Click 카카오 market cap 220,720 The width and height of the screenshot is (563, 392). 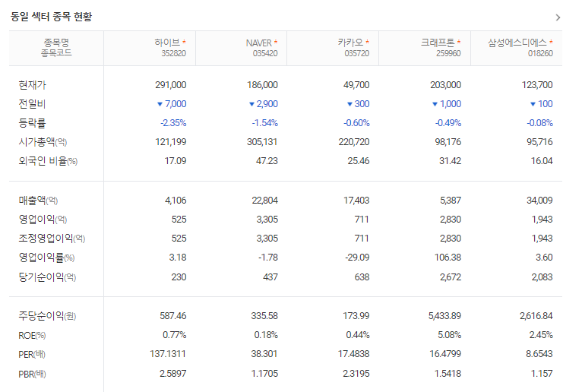(354, 142)
